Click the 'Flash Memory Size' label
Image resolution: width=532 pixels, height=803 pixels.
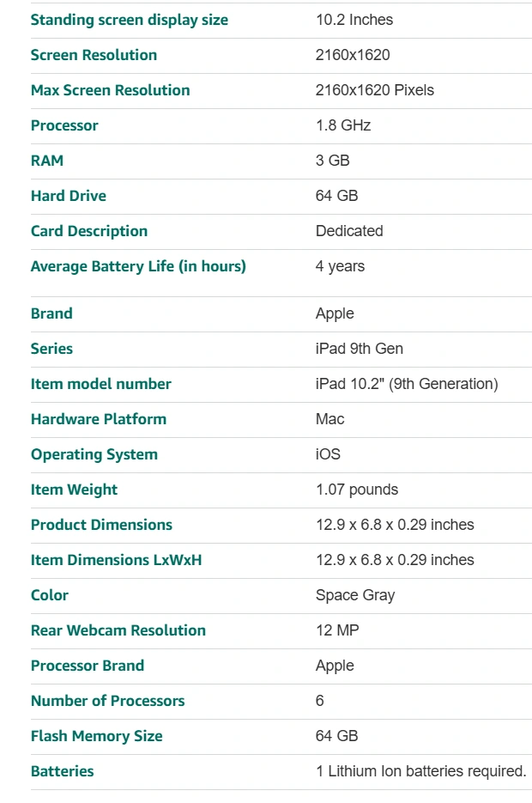97,736
